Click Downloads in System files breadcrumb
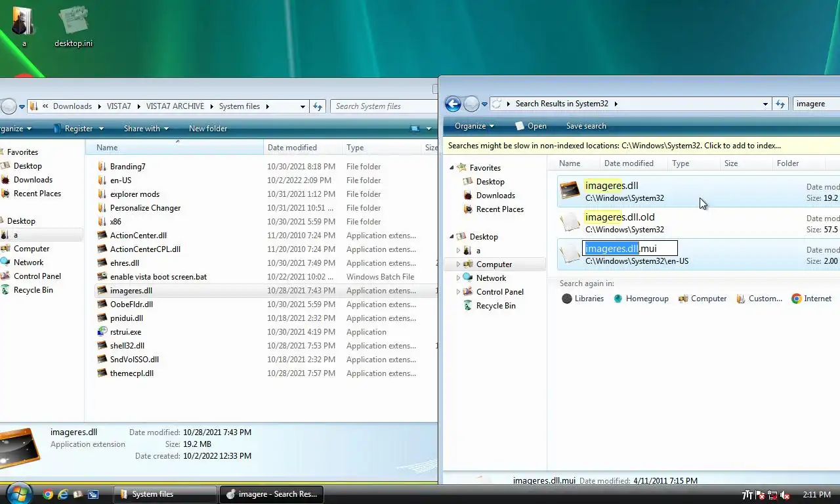The image size is (840, 504). [72, 106]
